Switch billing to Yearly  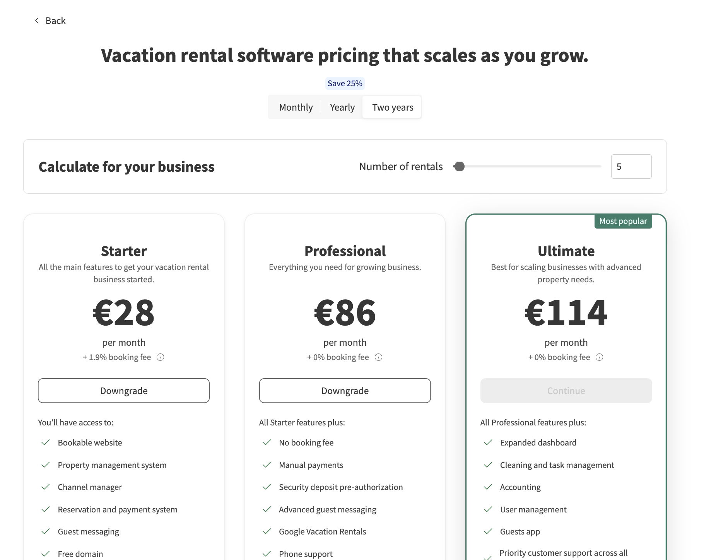click(342, 107)
